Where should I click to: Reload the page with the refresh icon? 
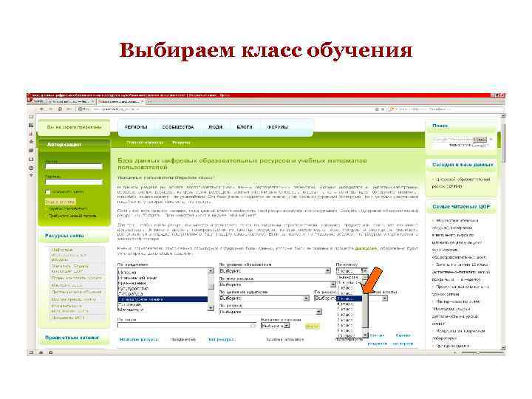click(60, 109)
